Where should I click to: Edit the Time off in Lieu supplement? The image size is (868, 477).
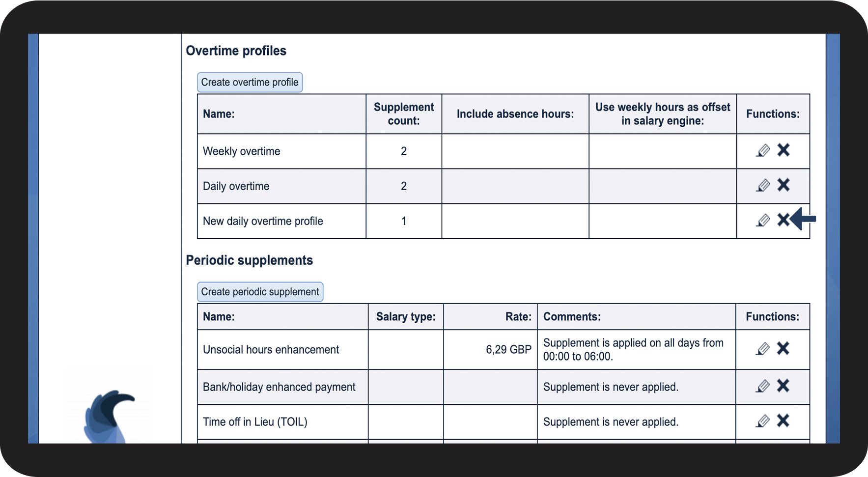point(762,421)
